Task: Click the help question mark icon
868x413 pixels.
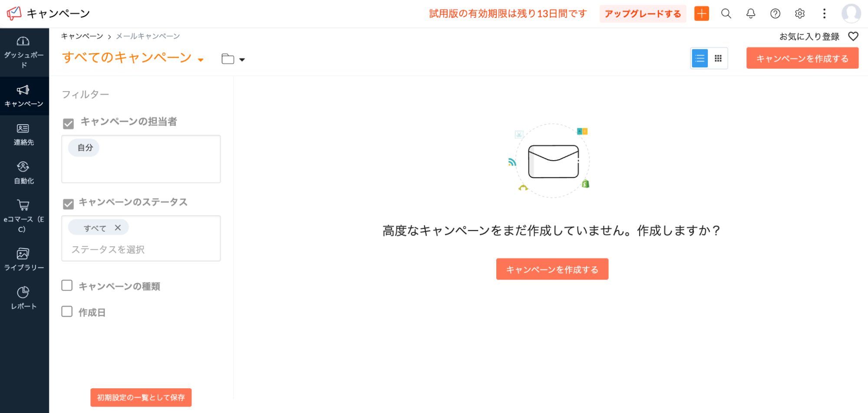Action: (775, 14)
